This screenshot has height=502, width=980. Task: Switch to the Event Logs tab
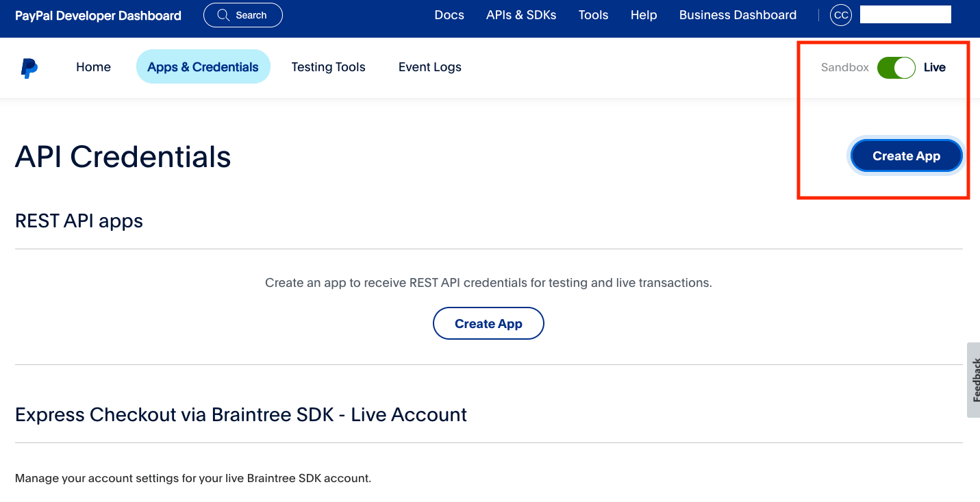[x=429, y=67]
